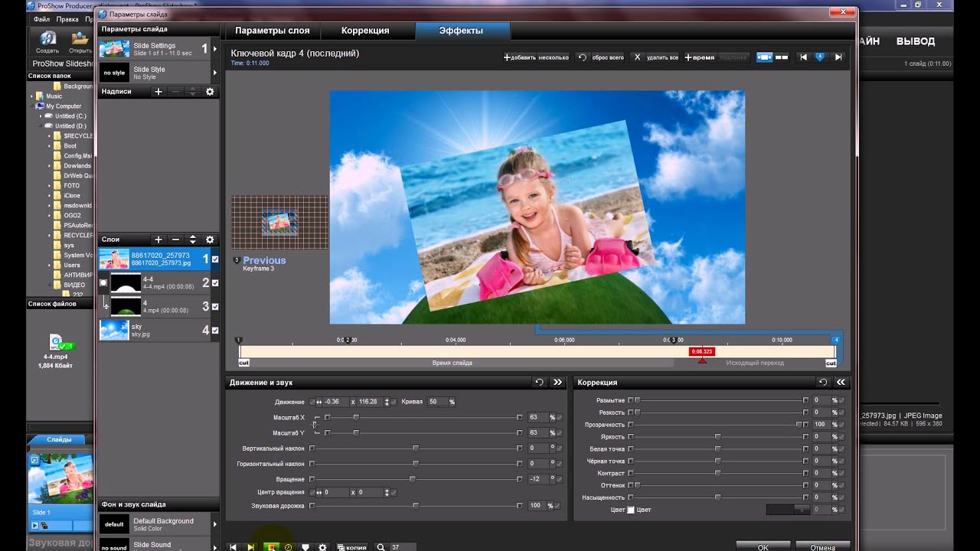Screen dimensions: 980x551
Task: Switch to split two-frame view
Action: pos(782,57)
